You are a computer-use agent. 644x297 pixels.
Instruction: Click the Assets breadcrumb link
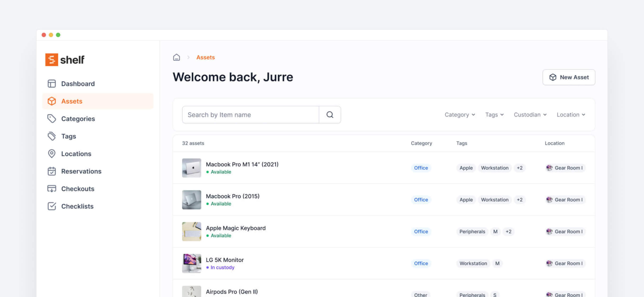[205, 57]
